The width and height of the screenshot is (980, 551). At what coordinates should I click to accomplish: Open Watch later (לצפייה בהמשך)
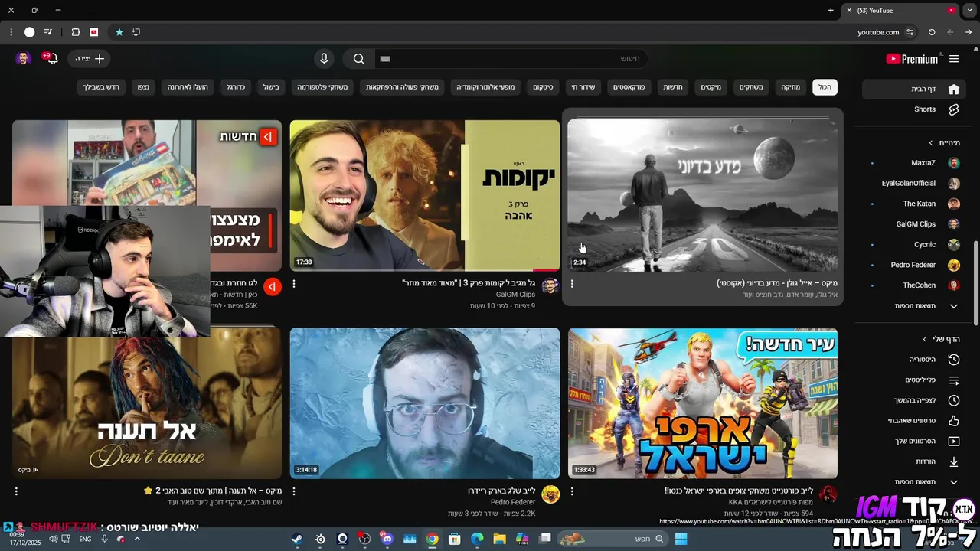click(x=916, y=400)
